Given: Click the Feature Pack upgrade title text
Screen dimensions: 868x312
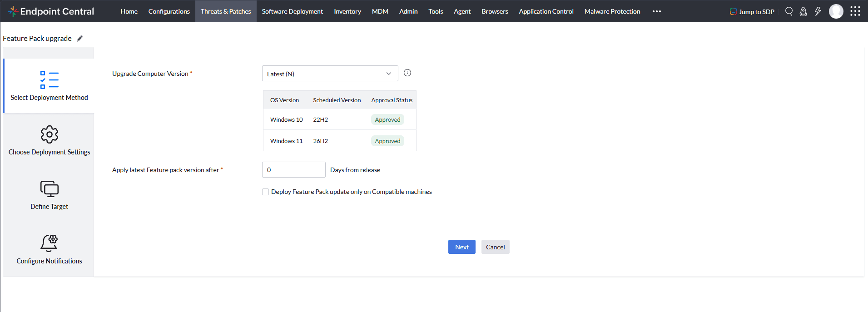Looking at the screenshot, I should (37, 39).
